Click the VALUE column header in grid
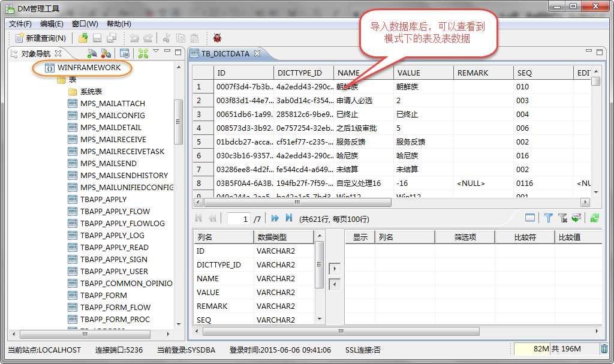Viewport: 614px width, 364px height. click(423, 73)
